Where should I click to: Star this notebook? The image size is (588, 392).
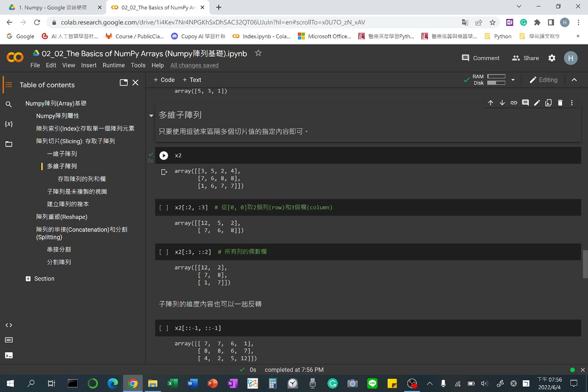pos(258,53)
